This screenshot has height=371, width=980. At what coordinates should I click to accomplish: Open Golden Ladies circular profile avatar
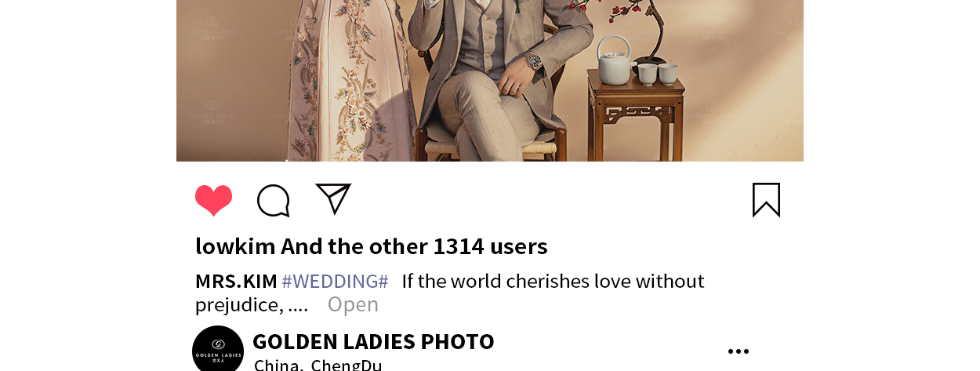(x=218, y=350)
